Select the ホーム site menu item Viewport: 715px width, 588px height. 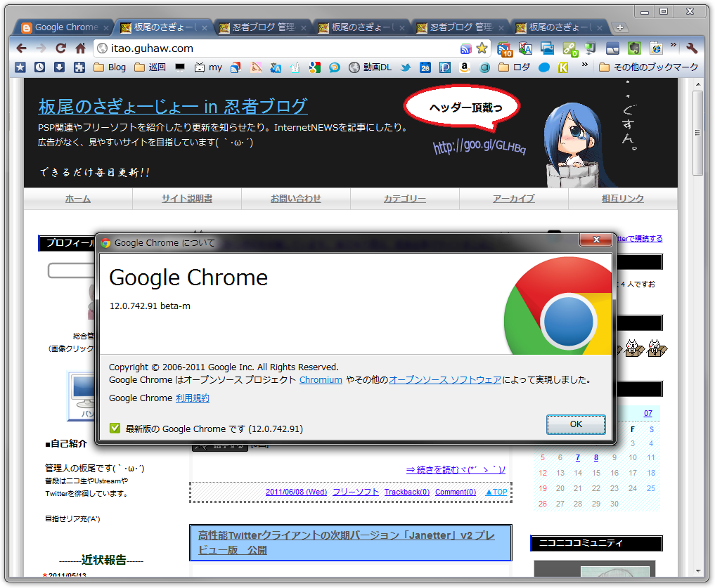point(78,199)
